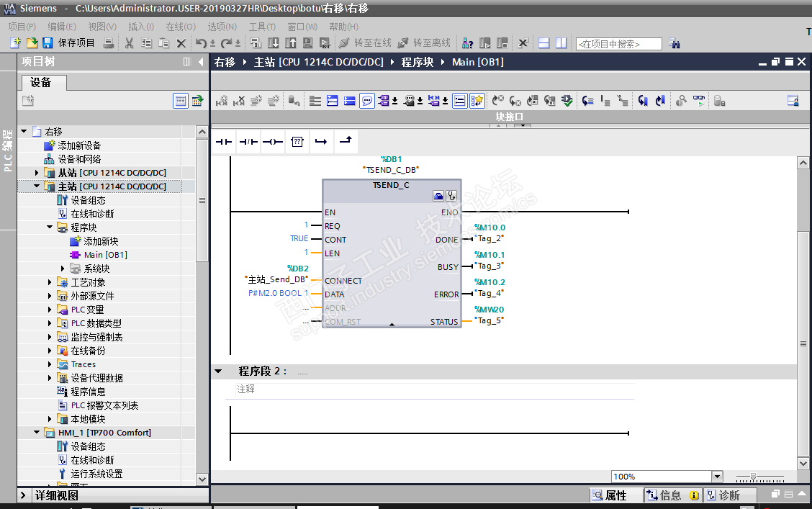The height and width of the screenshot is (509, 812).
Task: Open TSEND_C diagnostics stethoscope icon
Action: [451, 195]
